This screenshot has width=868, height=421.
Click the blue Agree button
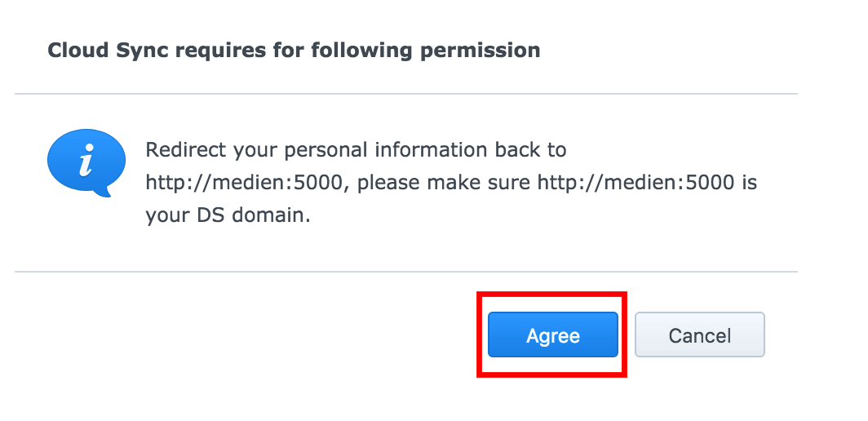[552, 335]
